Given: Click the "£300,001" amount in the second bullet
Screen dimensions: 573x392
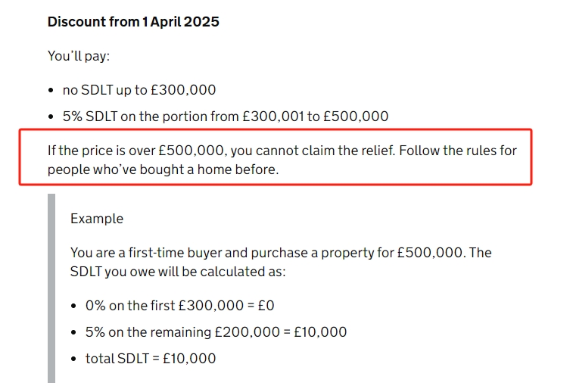Looking at the screenshot, I should (x=273, y=117).
